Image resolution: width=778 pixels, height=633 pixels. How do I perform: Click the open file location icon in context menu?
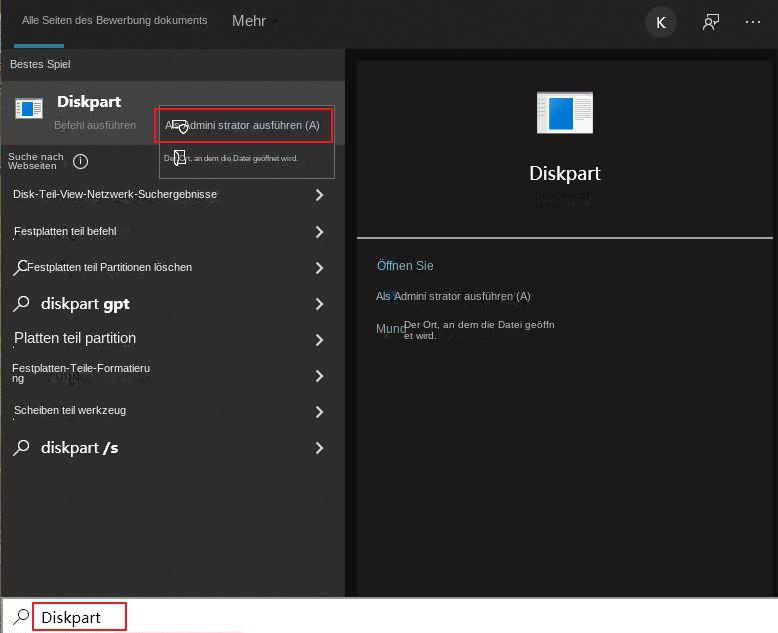[x=179, y=158]
